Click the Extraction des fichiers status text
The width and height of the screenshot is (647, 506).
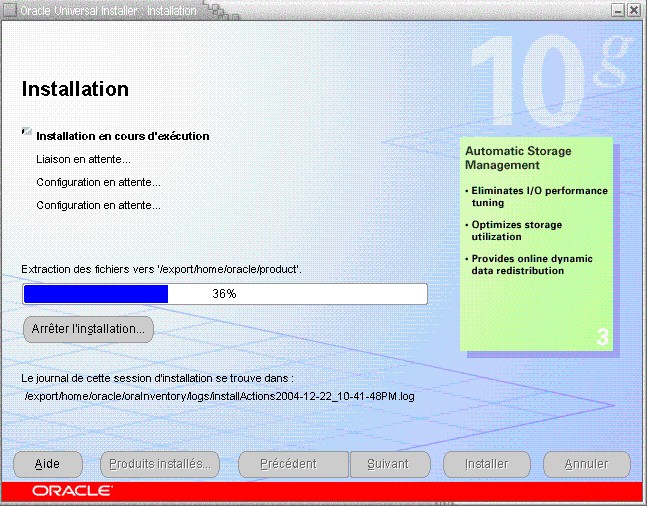[161, 270]
